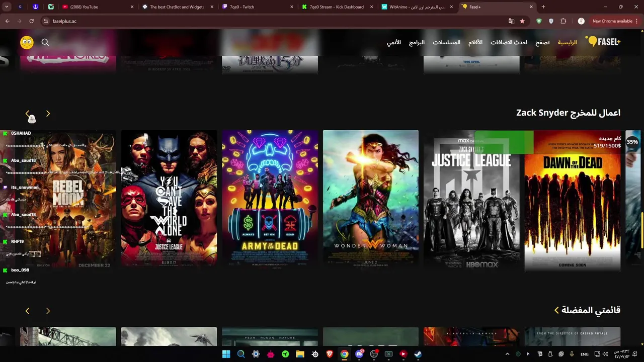Click the bookmark star icon
Screen dimensions: 644x362
[x=522, y=21]
